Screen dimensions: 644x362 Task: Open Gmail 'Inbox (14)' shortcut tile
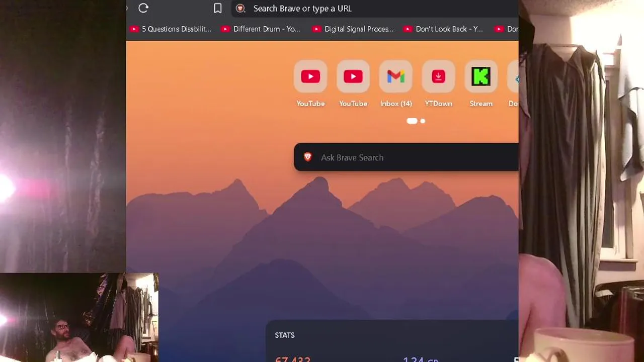pos(396,83)
